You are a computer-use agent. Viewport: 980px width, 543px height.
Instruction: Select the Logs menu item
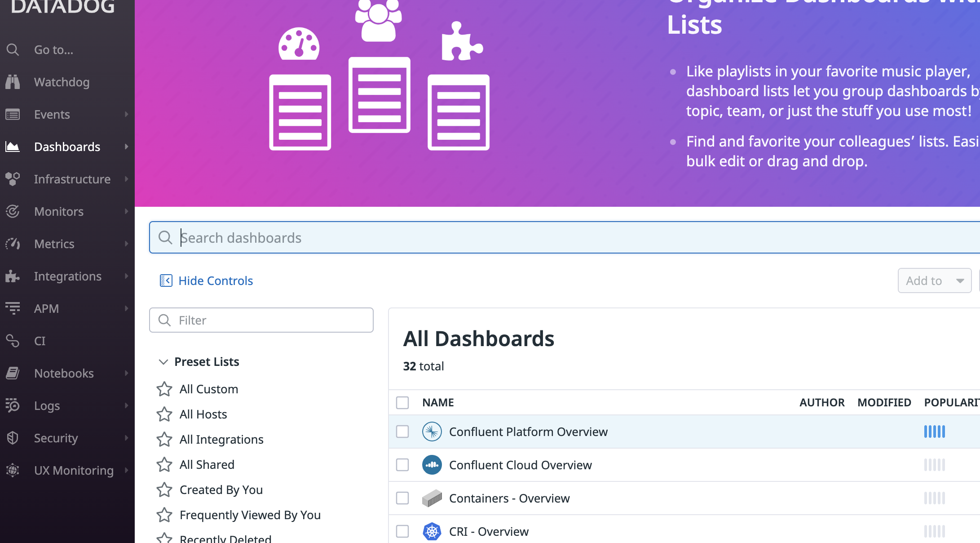point(47,405)
